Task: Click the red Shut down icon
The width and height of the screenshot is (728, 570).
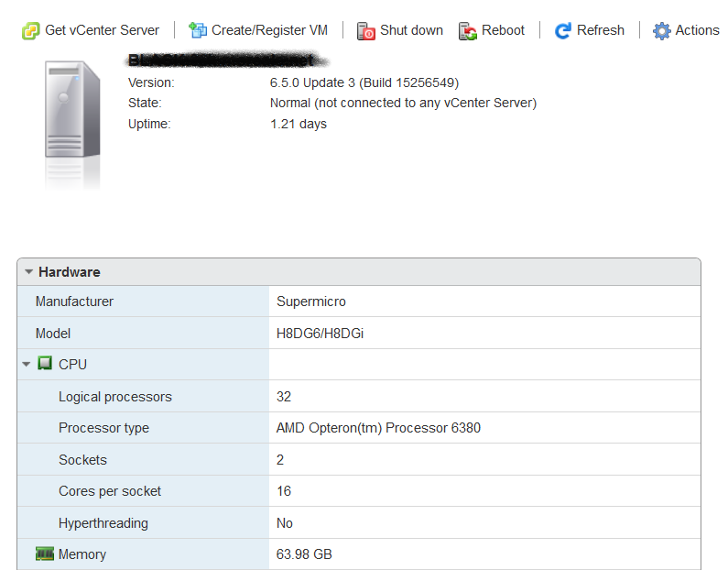Action: click(x=366, y=31)
